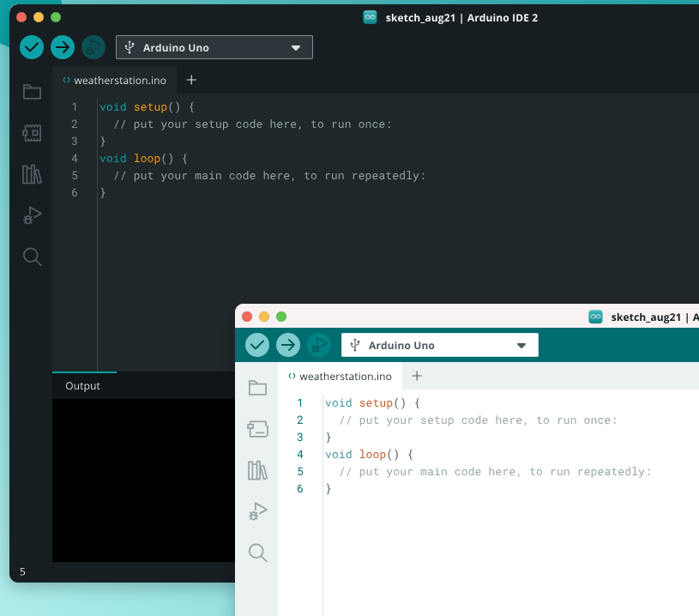Open Sketchbook folder icon in dark sidebar

32,92
